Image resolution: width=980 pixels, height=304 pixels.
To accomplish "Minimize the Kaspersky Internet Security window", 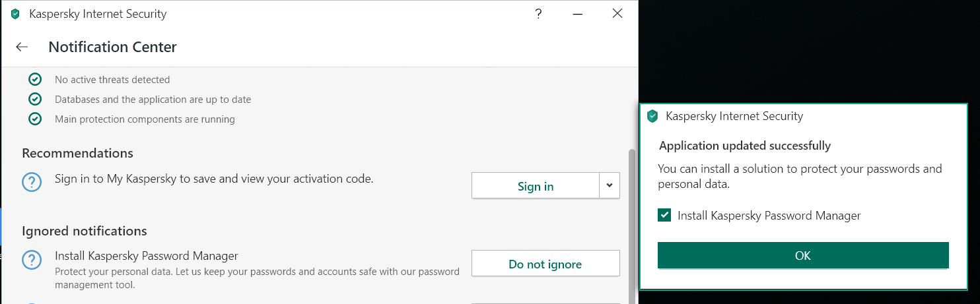I will [578, 14].
